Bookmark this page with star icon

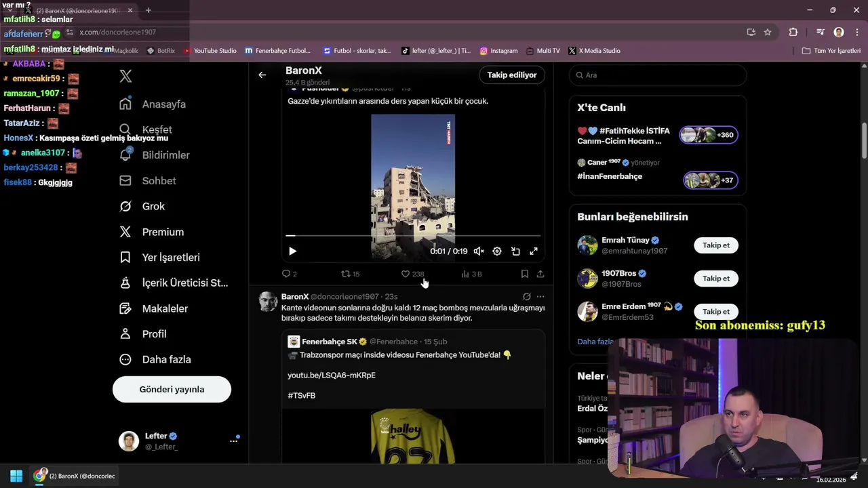point(768,32)
